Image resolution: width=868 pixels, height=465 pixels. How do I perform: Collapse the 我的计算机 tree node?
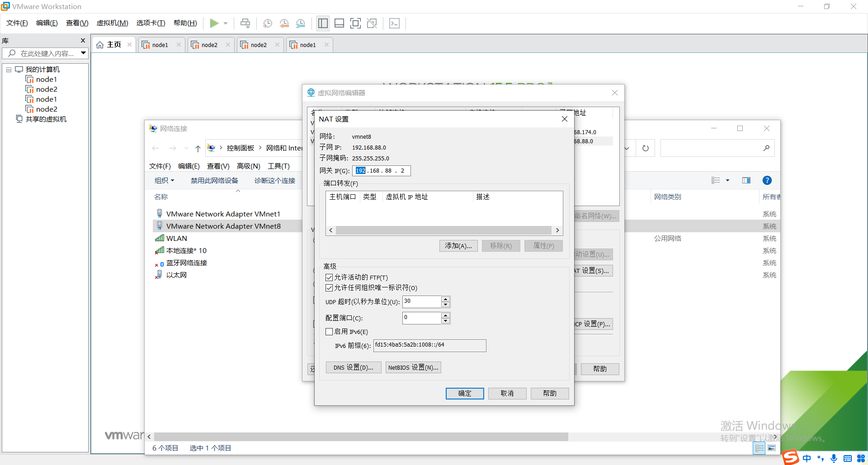[9, 70]
